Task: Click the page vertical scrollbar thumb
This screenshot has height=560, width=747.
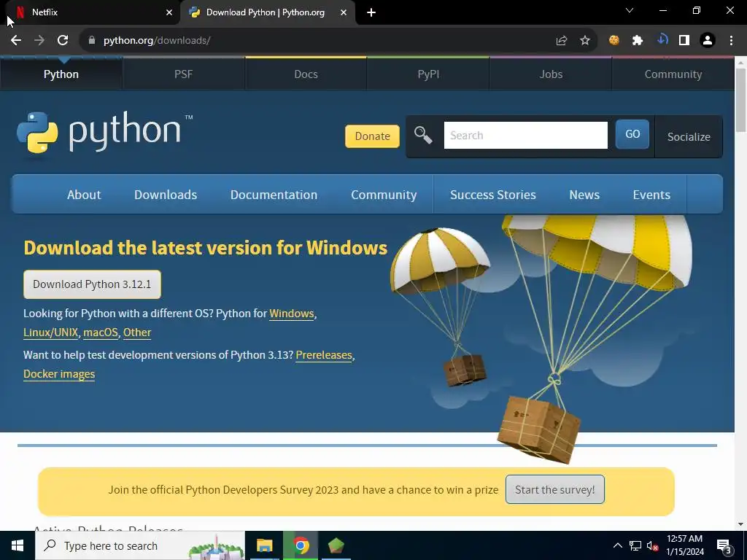Action: (x=740, y=100)
